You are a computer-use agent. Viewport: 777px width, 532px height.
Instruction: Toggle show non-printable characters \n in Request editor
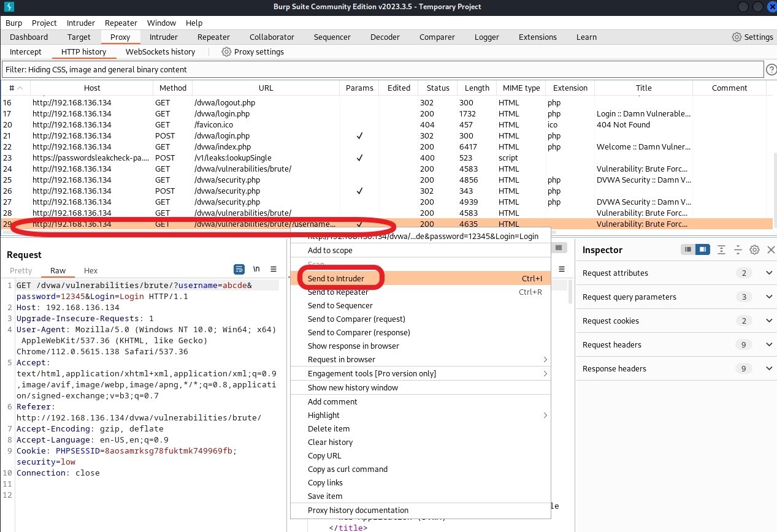(256, 269)
